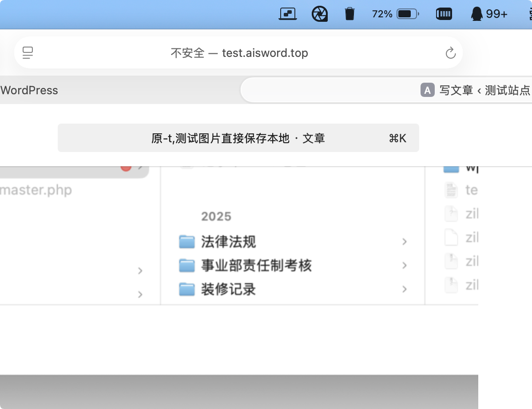Viewport: 532px width, 409px height.
Task: Click the document icon beside the 'te' file
Action: (451, 190)
